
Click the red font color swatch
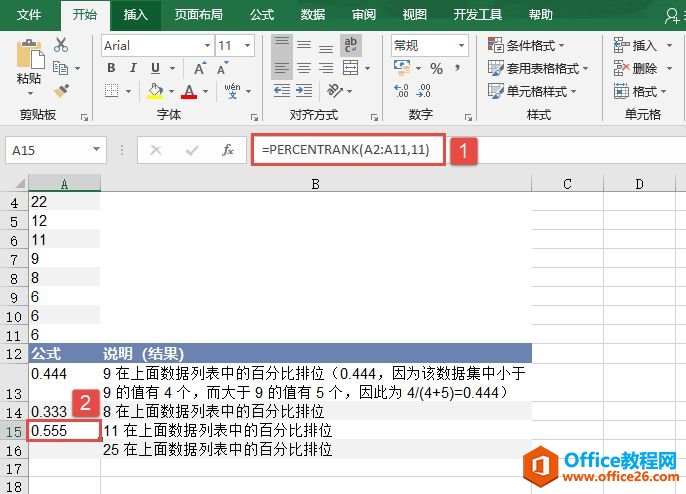(x=189, y=92)
